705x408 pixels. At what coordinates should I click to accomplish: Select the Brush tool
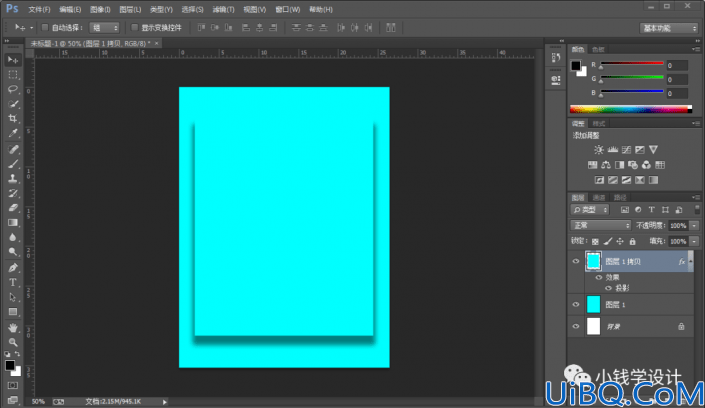click(x=13, y=164)
